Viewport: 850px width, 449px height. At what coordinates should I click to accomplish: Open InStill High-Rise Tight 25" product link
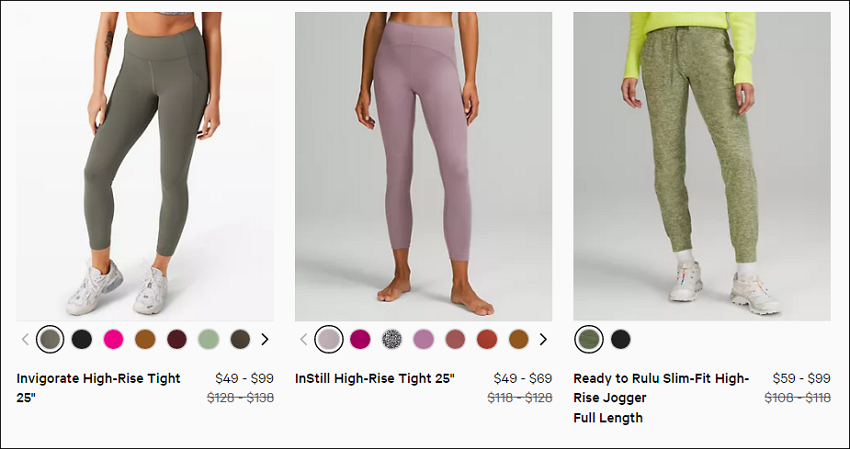click(375, 379)
